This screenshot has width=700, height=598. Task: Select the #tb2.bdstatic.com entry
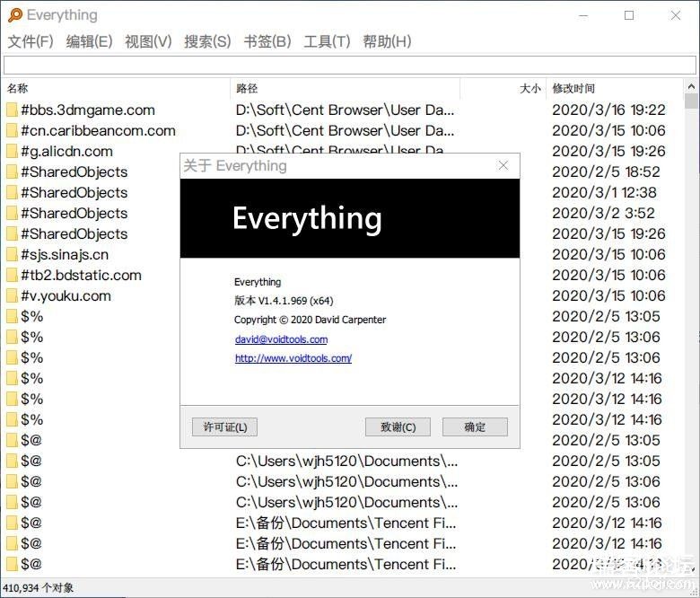[82, 275]
